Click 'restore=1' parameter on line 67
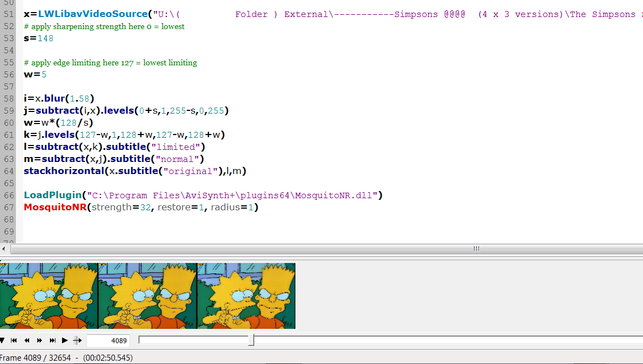Viewport: 643px width, 364px height. pyautogui.click(x=181, y=208)
